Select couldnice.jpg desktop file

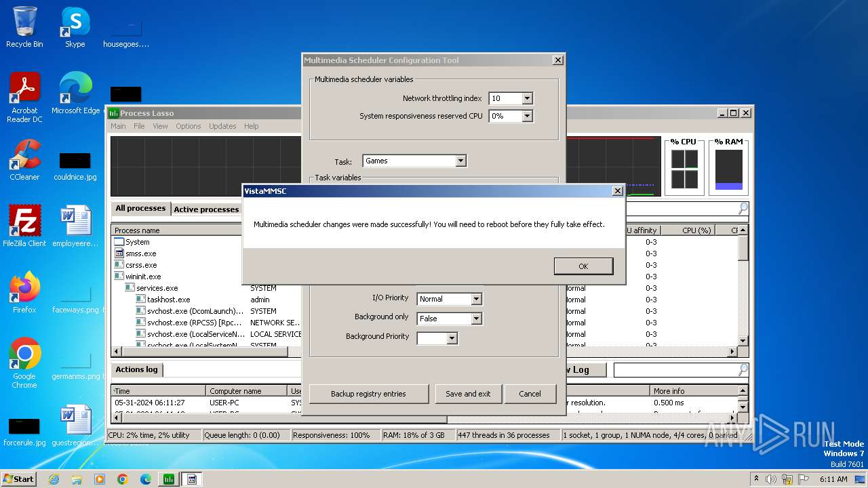75,167
